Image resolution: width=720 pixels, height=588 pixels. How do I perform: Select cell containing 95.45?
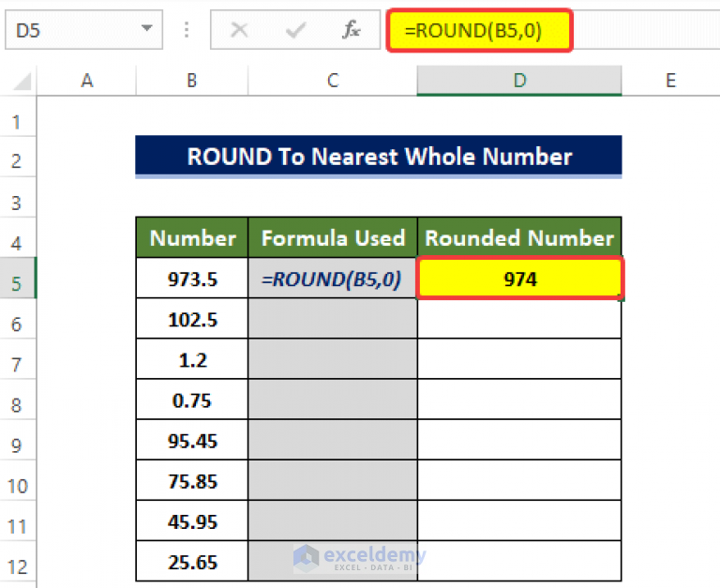coord(192,440)
